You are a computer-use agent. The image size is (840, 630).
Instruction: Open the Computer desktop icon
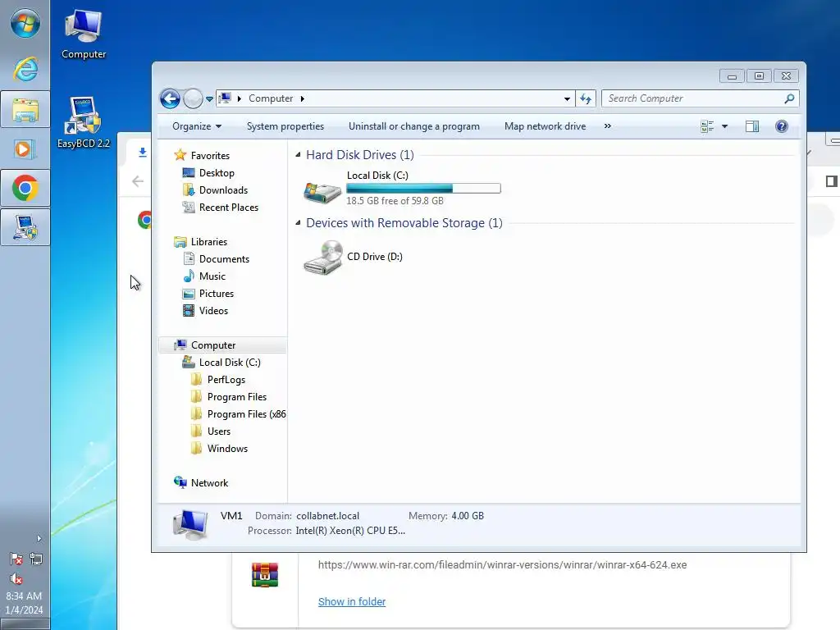83,34
